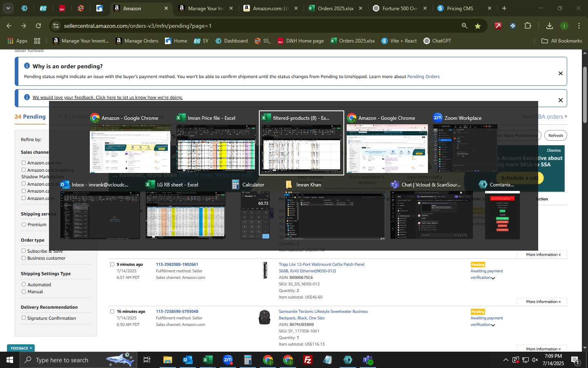Switch to the LG RB sheet Excel thumbnail
This screenshot has width=588, height=368.
[x=185, y=211]
